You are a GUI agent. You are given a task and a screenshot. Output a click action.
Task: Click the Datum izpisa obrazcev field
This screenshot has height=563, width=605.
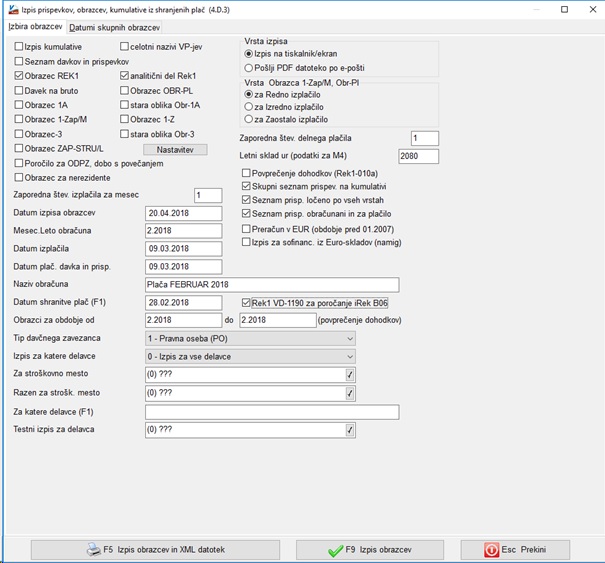[184, 213]
